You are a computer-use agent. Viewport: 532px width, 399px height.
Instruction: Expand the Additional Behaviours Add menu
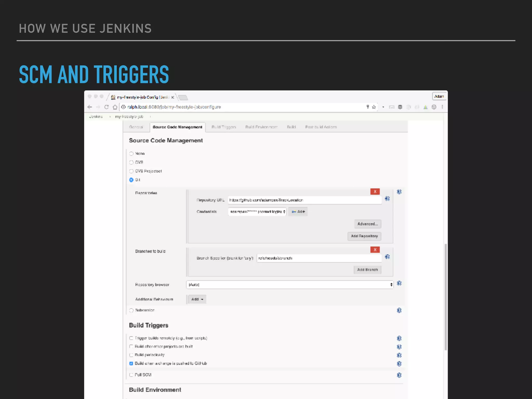(197, 299)
